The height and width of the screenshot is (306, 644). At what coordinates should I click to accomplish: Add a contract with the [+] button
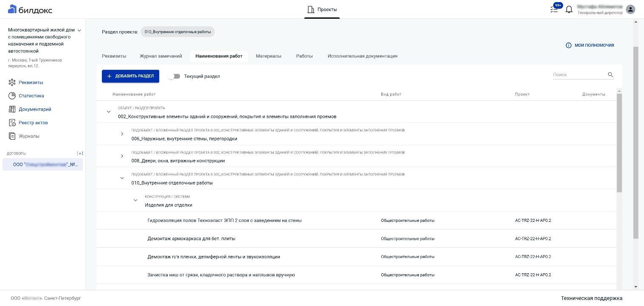point(80,153)
